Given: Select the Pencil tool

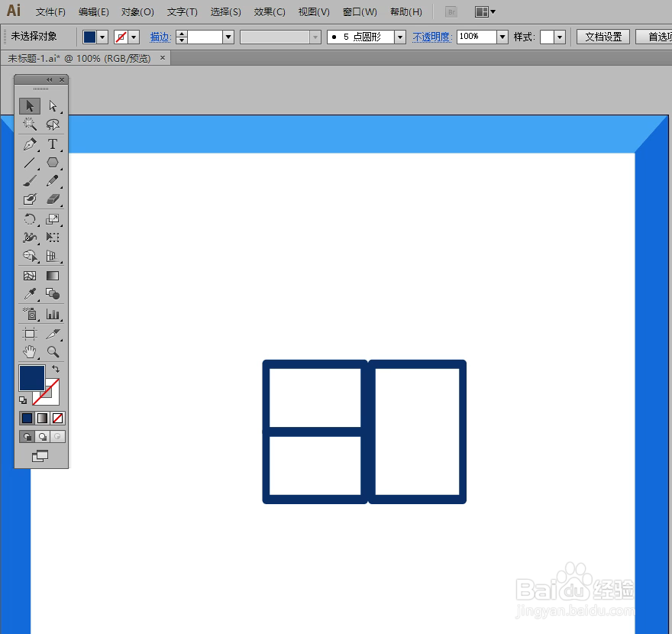Looking at the screenshot, I should (53, 181).
